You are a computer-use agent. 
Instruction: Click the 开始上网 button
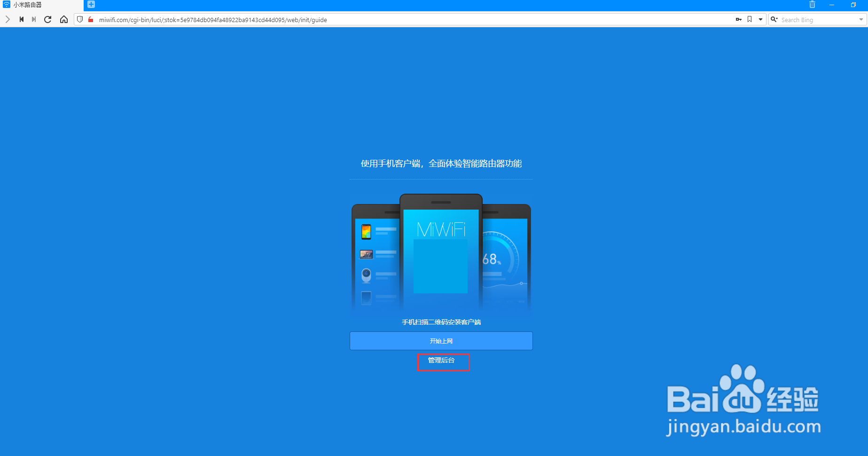pyautogui.click(x=441, y=341)
